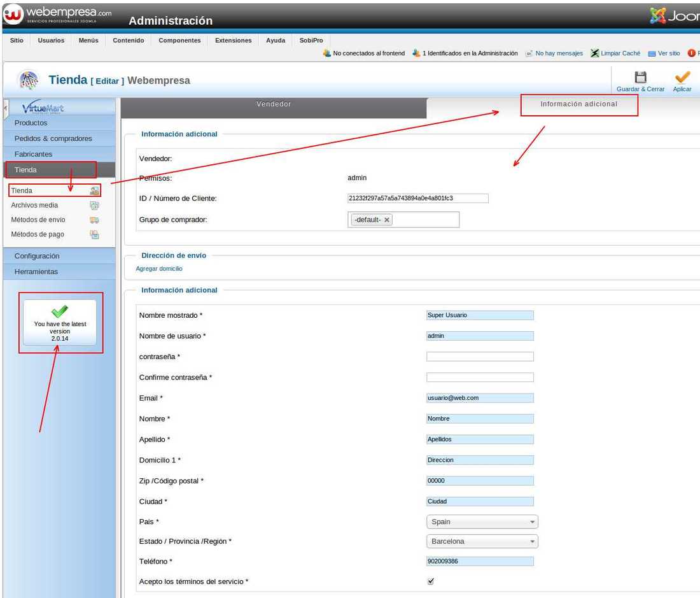
Task: Click the icon next to Tienda submenu
Action: [94, 190]
